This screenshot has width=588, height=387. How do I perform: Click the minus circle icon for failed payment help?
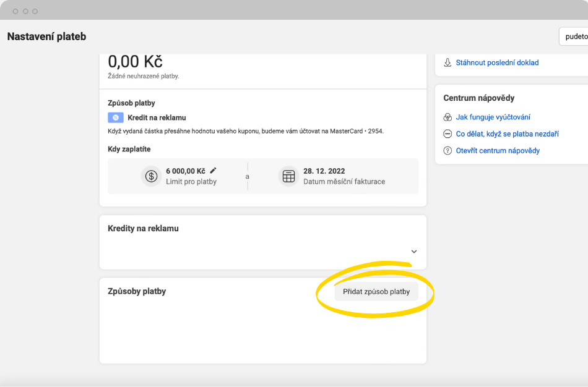447,134
